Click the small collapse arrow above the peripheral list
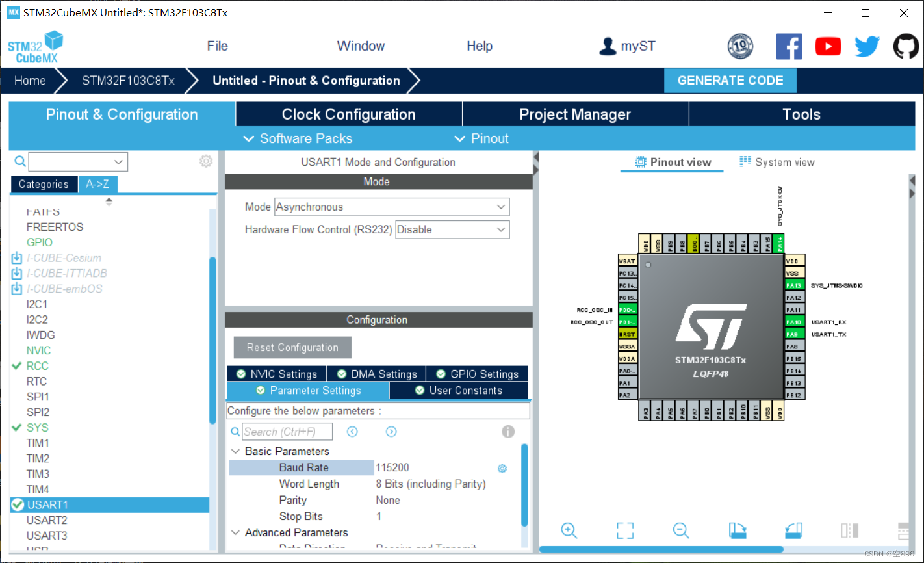Viewport: 924px width, 563px height. click(109, 202)
